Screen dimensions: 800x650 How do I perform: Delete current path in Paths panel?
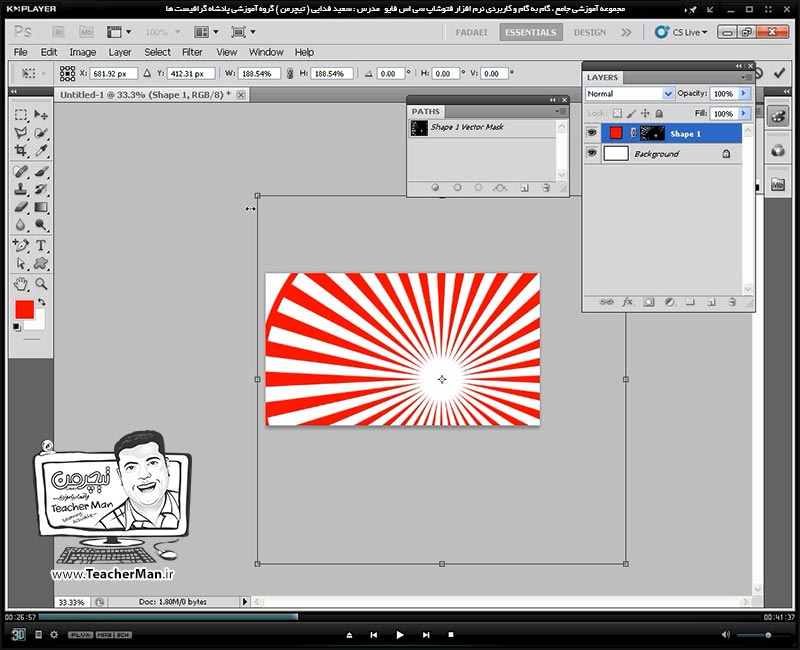pos(546,188)
